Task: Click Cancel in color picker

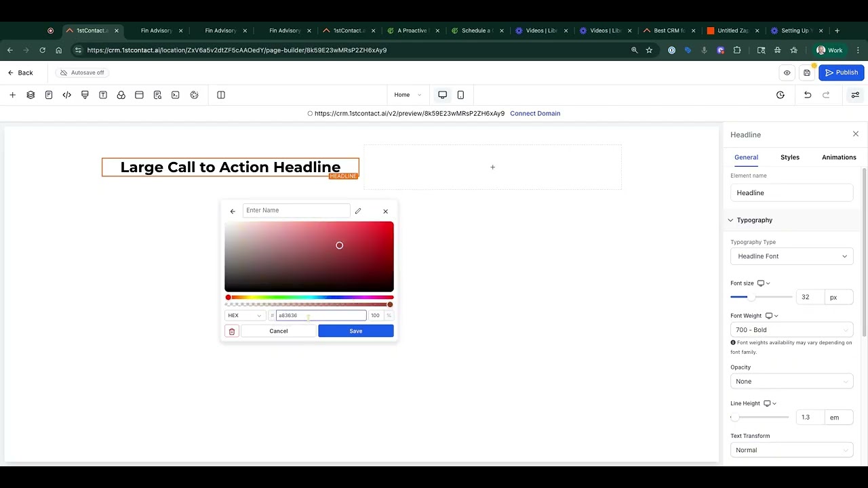Action: [x=279, y=331]
